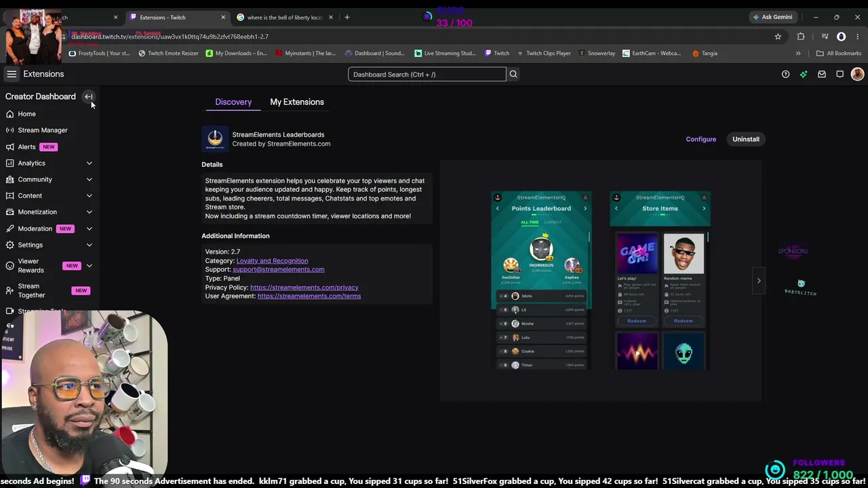Open the Twitch Clips Player bookmark

544,53
